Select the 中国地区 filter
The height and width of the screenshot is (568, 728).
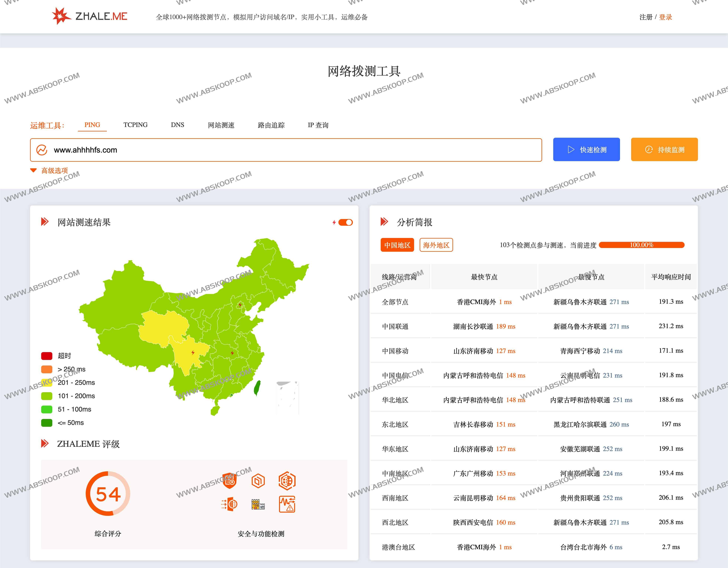pos(397,245)
